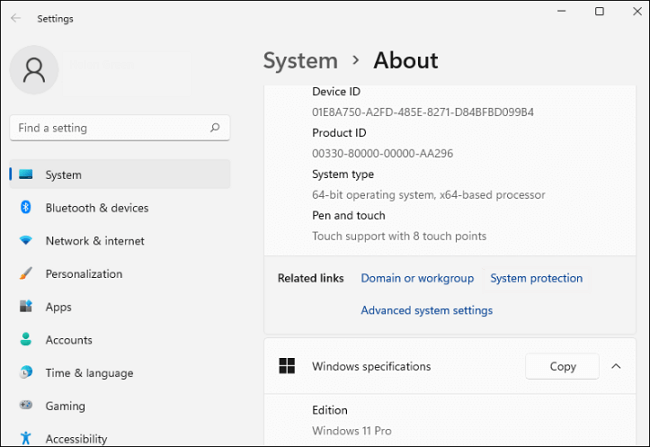
Task: Click the back arrow in Settings
Action: [x=16, y=18]
